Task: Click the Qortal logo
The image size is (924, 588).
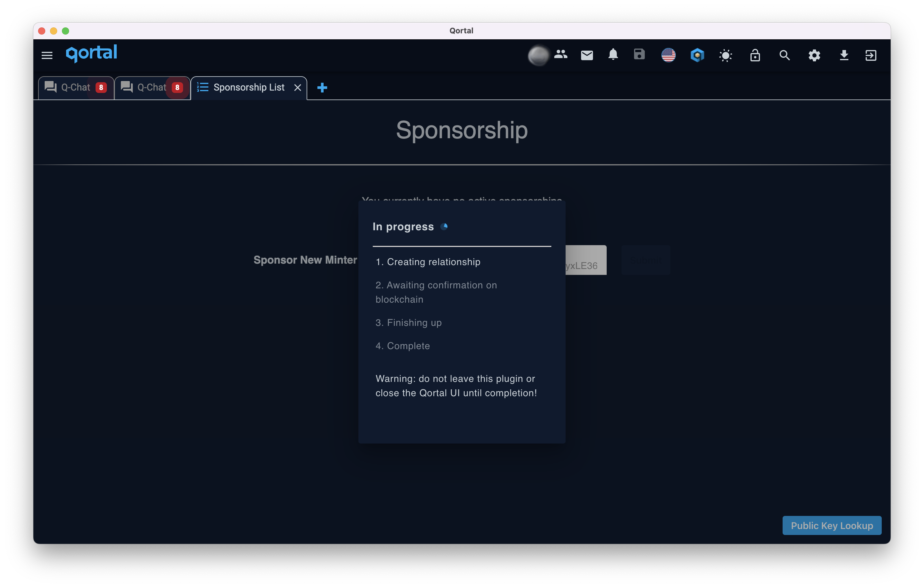Action: (91, 53)
